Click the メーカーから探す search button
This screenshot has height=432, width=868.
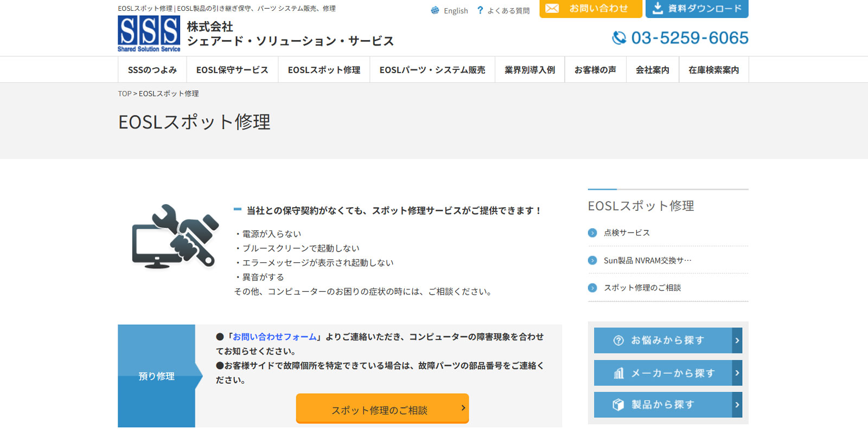[668, 373]
